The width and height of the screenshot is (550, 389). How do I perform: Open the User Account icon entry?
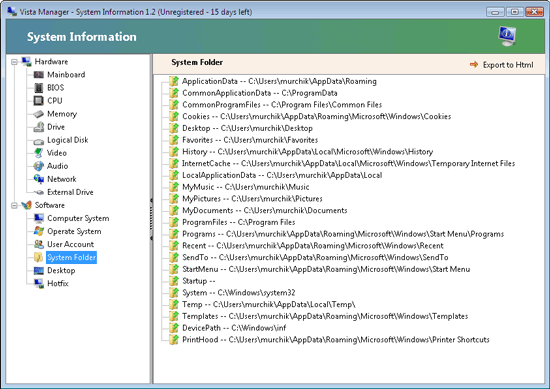point(39,244)
